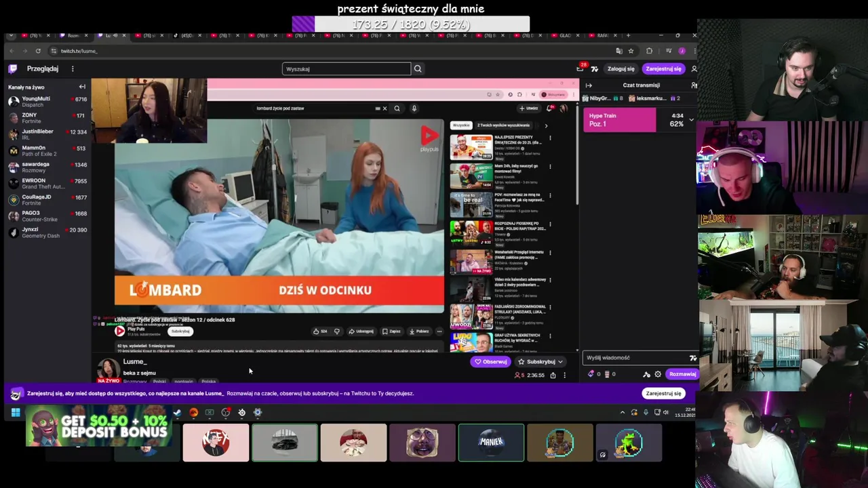Click the donation goal progress bar
The image size is (868, 488).
tap(411, 24)
